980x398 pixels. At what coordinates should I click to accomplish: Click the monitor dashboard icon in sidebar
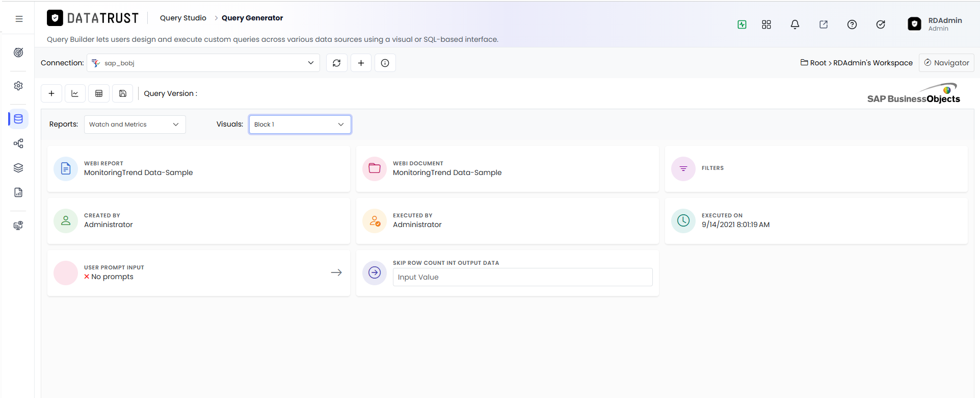tap(18, 226)
